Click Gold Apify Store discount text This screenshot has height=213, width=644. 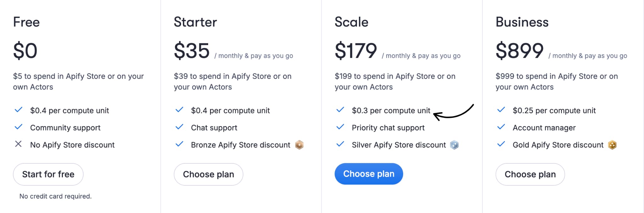coord(558,145)
